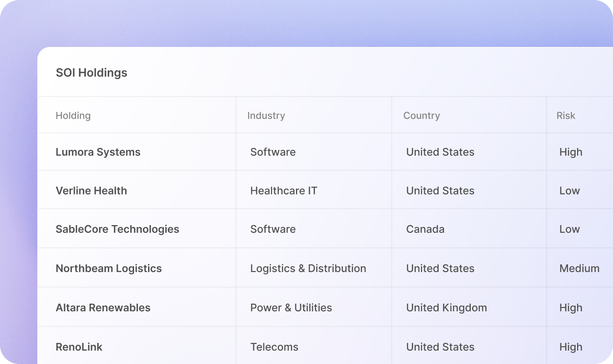Screen dimensions: 613x364
Task: Sort by the Holding column header
Action: [x=73, y=115]
